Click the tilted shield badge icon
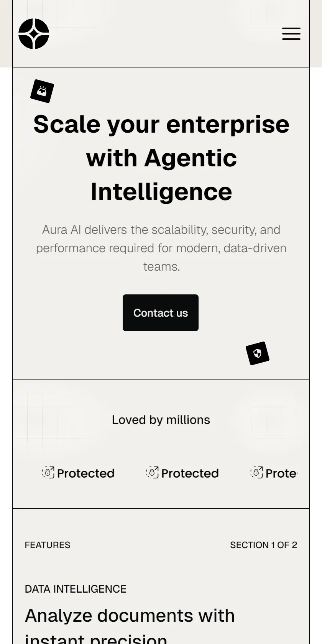This screenshot has width=322, height=644. coord(258,353)
